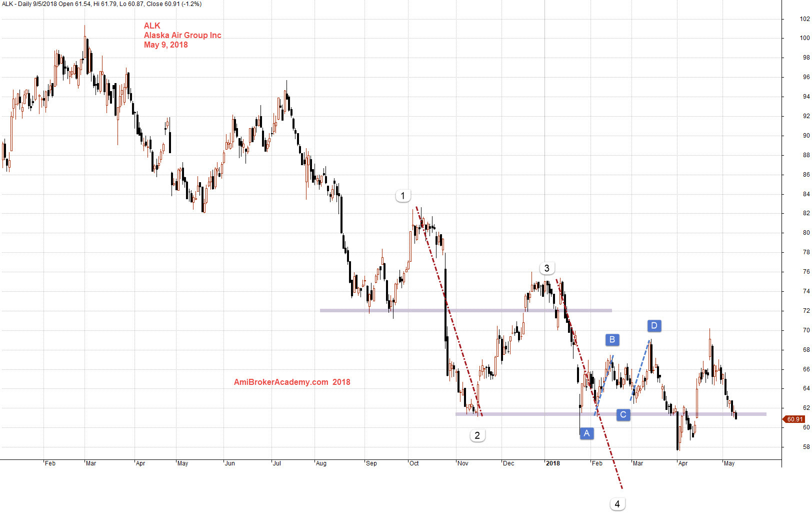812x518 pixels.
Task: Select wave marker labeled 1
Action: coord(403,196)
